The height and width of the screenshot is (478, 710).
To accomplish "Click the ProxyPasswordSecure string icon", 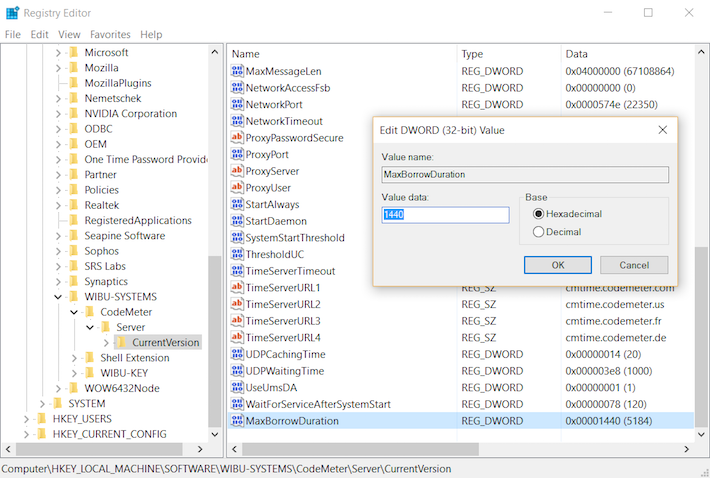I will click(237, 138).
